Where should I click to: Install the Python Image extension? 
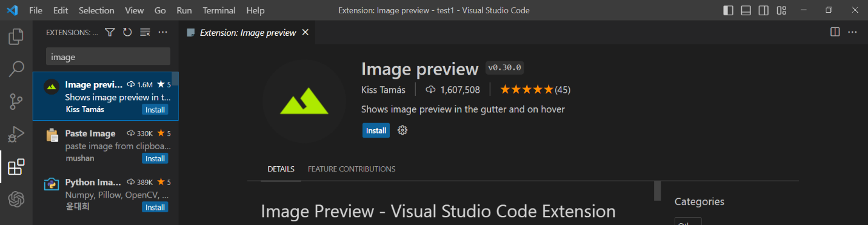pyautogui.click(x=155, y=207)
